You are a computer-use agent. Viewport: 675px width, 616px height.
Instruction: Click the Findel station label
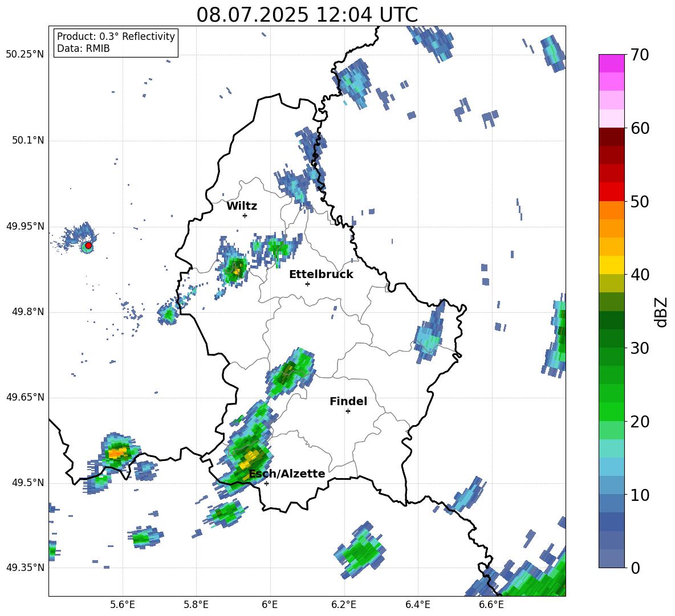coord(348,401)
